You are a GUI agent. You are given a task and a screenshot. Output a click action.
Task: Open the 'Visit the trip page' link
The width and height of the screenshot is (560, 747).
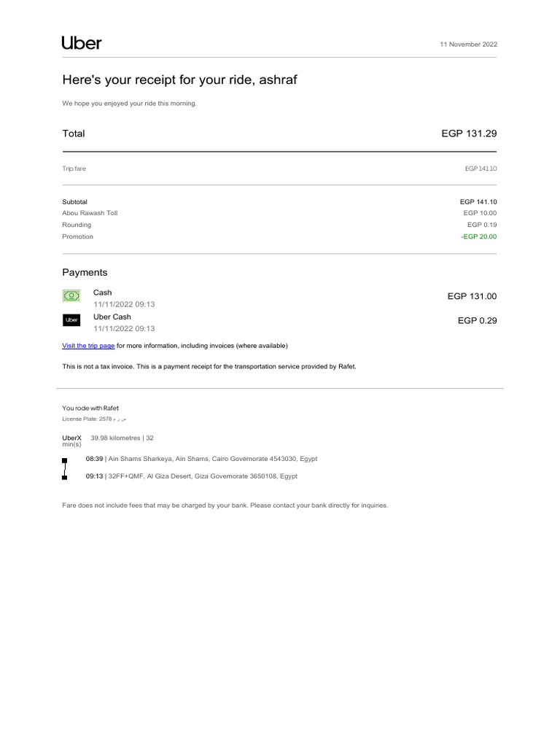(x=88, y=345)
